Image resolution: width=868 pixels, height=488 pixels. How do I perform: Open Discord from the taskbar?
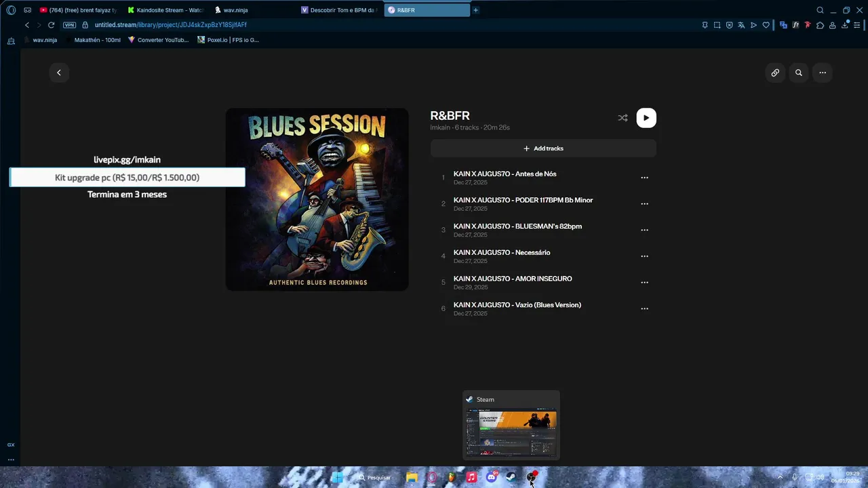tap(492, 477)
